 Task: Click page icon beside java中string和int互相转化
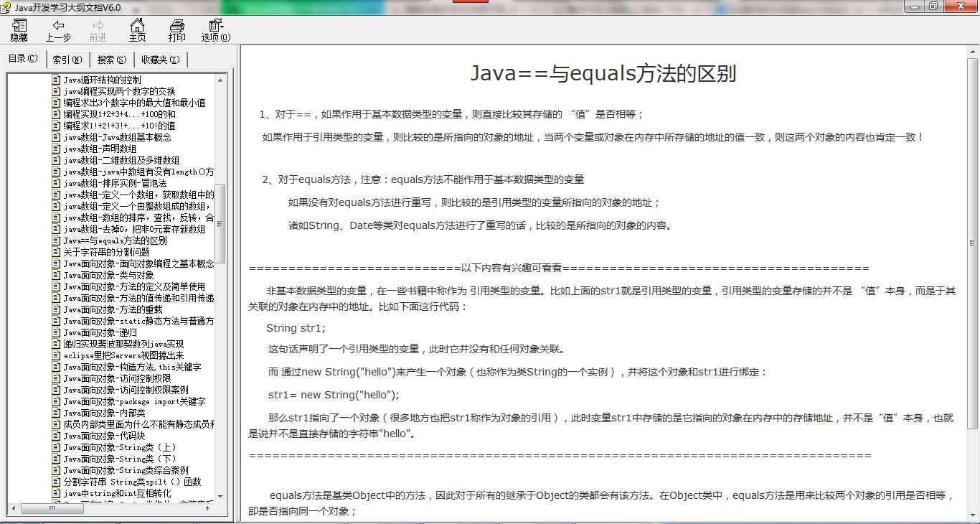(x=56, y=493)
